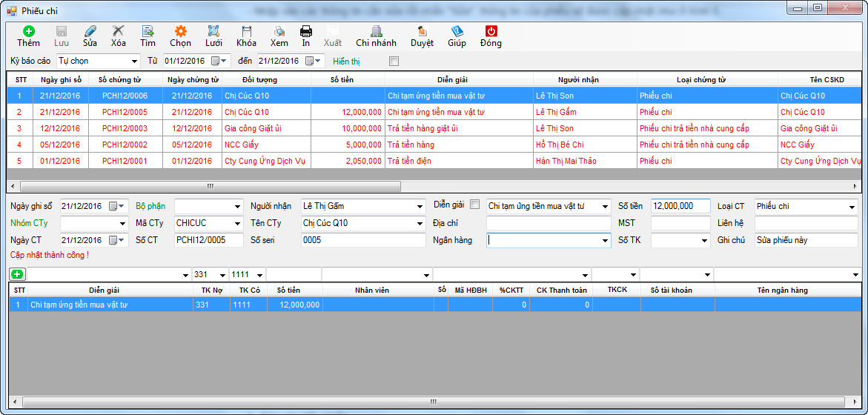Sort by Số chứng từ column header
The height and width of the screenshot is (415, 868).
point(126,80)
